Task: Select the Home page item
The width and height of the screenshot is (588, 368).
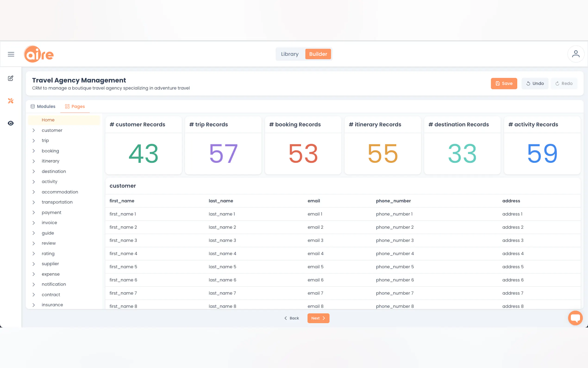Action: click(48, 120)
